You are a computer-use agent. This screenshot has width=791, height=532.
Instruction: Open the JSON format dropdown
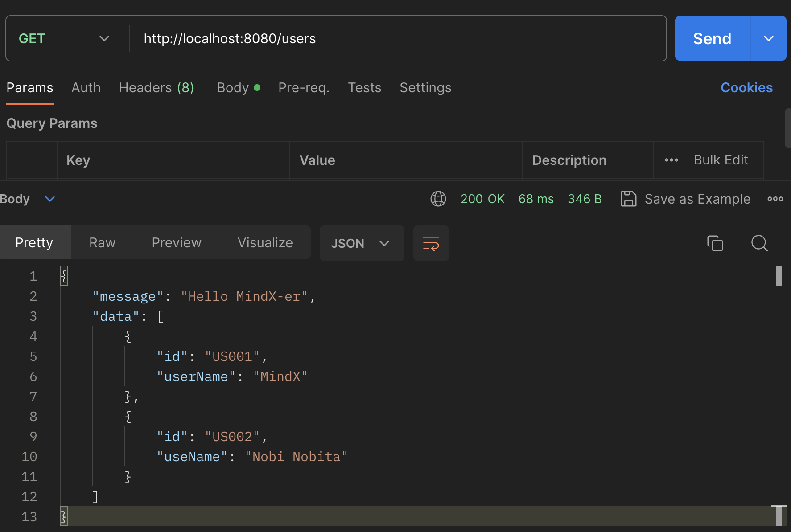click(361, 243)
